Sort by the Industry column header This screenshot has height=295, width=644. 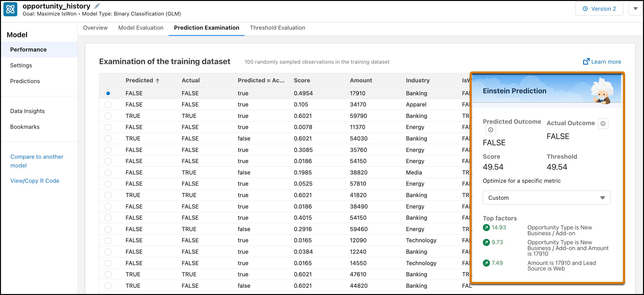tap(418, 80)
